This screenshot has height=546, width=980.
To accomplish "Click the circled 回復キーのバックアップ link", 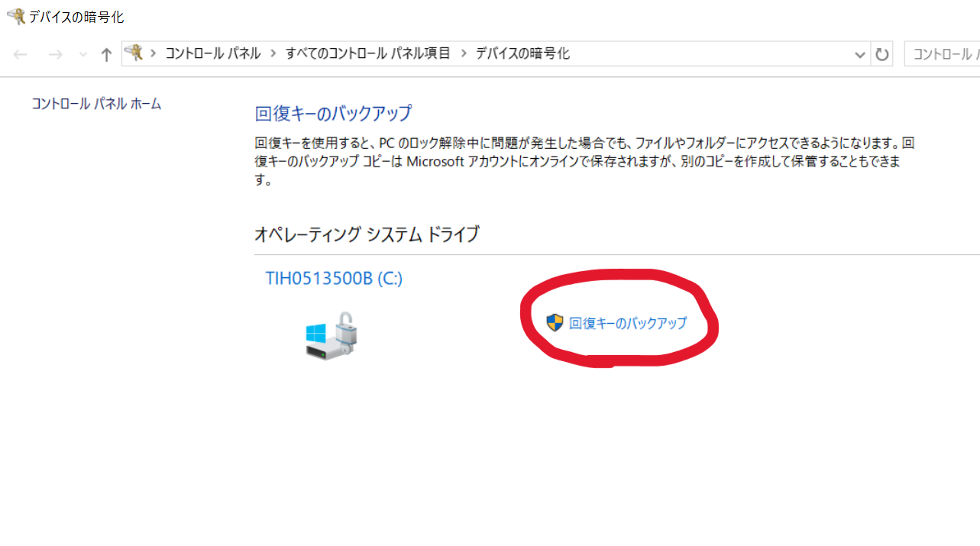I will pos(628,323).
